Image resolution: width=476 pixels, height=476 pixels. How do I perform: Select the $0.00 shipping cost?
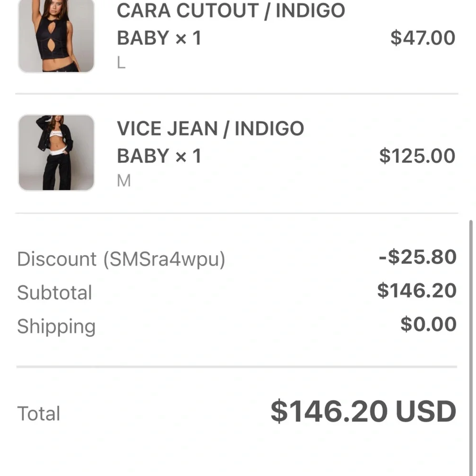click(x=428, y=324)
